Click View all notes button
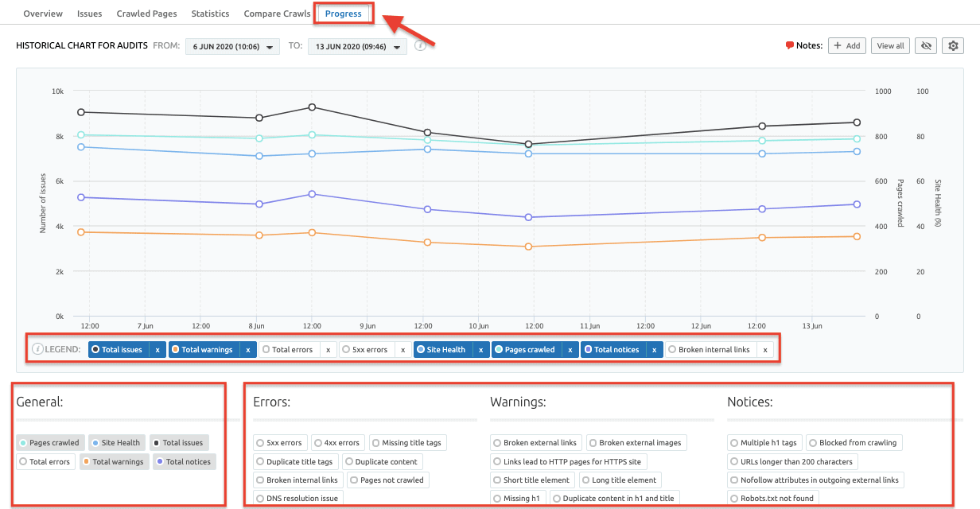Image resolution: width=980 pixels, height=509 pixels. 890,46
